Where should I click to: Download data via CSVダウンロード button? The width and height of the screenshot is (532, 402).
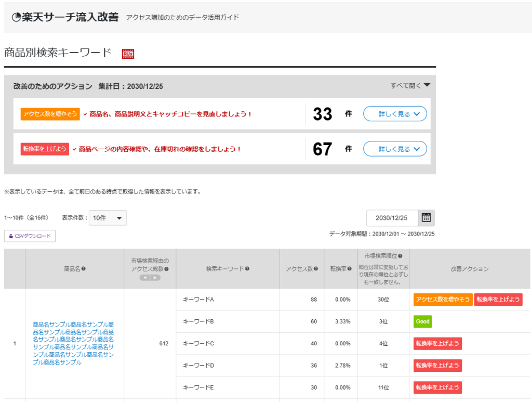pos(30,236)
